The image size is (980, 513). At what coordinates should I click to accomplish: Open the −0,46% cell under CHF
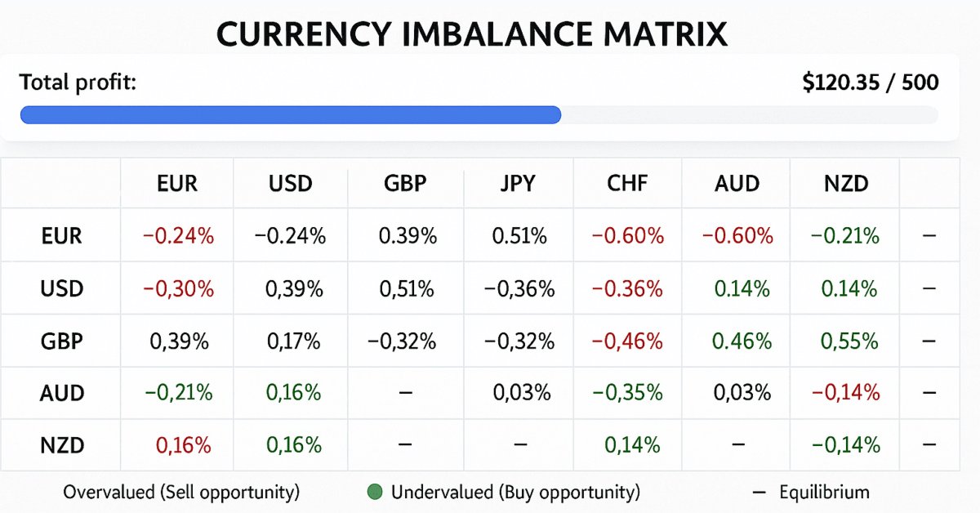coord(627,341)
